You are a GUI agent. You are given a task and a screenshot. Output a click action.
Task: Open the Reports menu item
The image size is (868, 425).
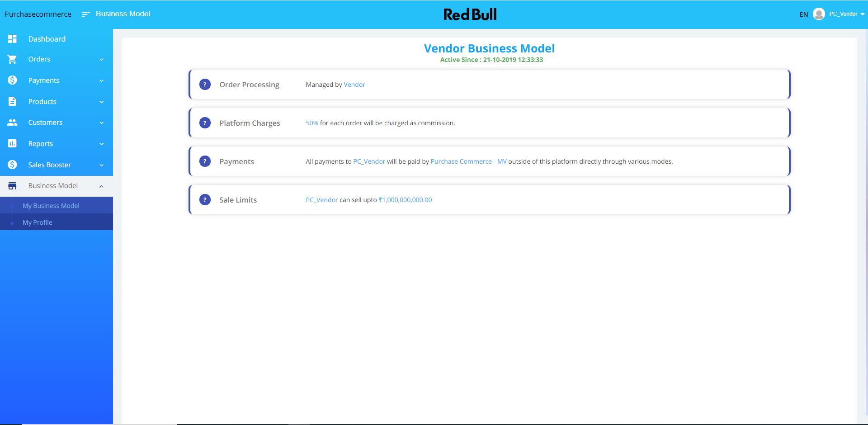click(x=57, y=143)
